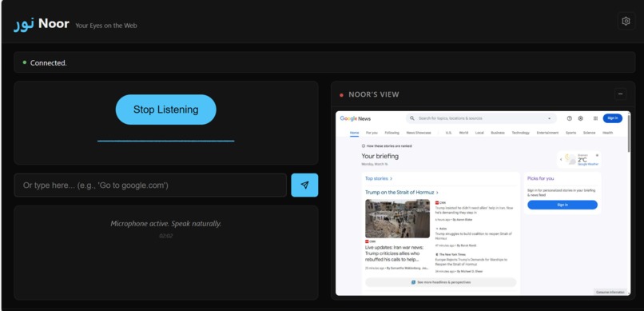
Task: Select the Local tab
Action: pos(479,133)
